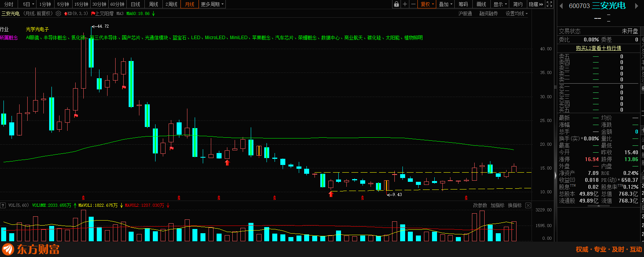The height and width of the screenshot is (257, 644).
Task: Click the MA60 green down-arrow indicator
Action: pyautogui.click(x=154, y=13)
